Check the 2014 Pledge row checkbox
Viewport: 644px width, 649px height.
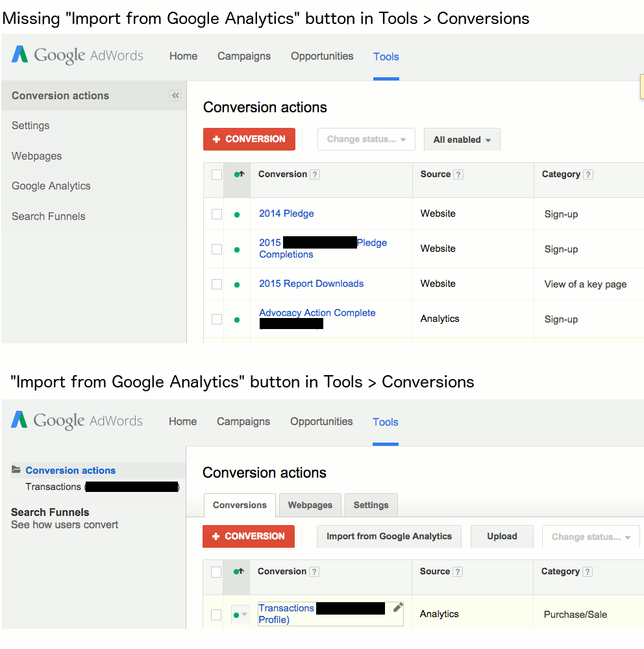click(217, 214)
